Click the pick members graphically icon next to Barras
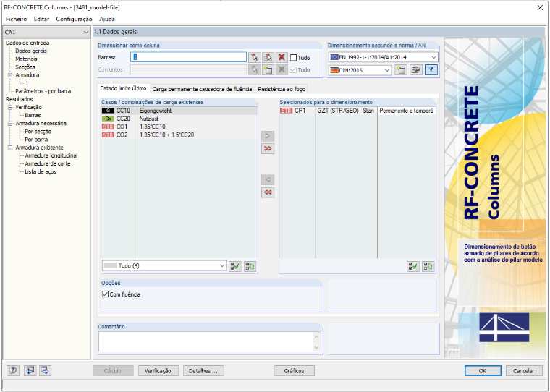The width and height of the screenshot is (550, 392). (x=254, y=58)
